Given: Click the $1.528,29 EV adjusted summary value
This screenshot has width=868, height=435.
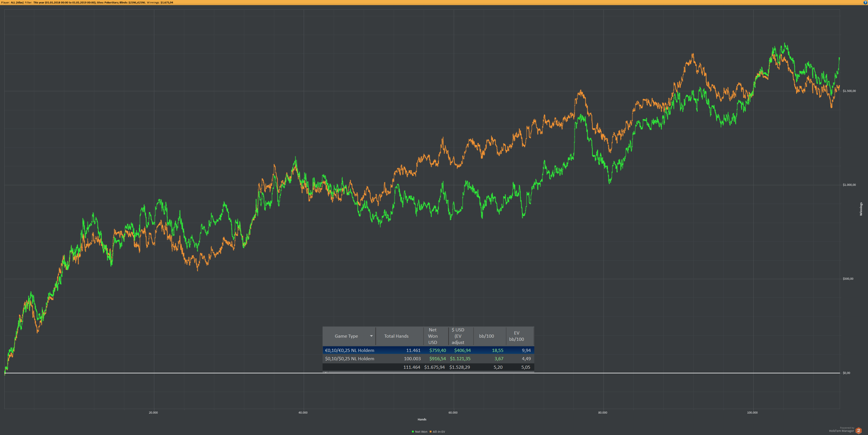Looking at the screenshot, I should pyautogui.click(x=460, y=367).
